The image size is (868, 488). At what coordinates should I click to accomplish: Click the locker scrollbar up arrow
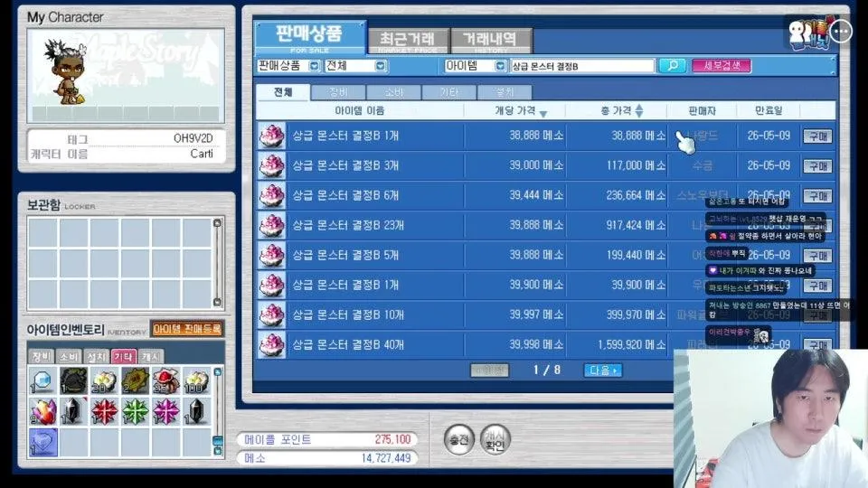[x=217, y=223]
